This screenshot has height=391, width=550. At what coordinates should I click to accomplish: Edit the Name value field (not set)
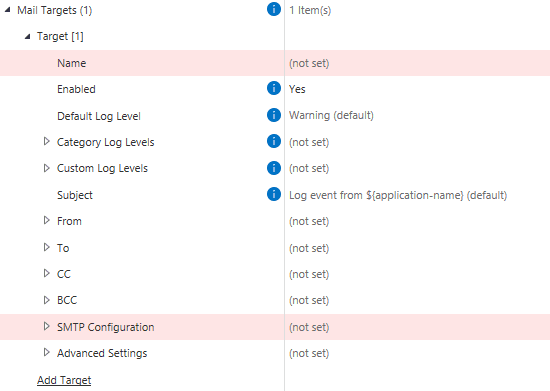[417, 63]
